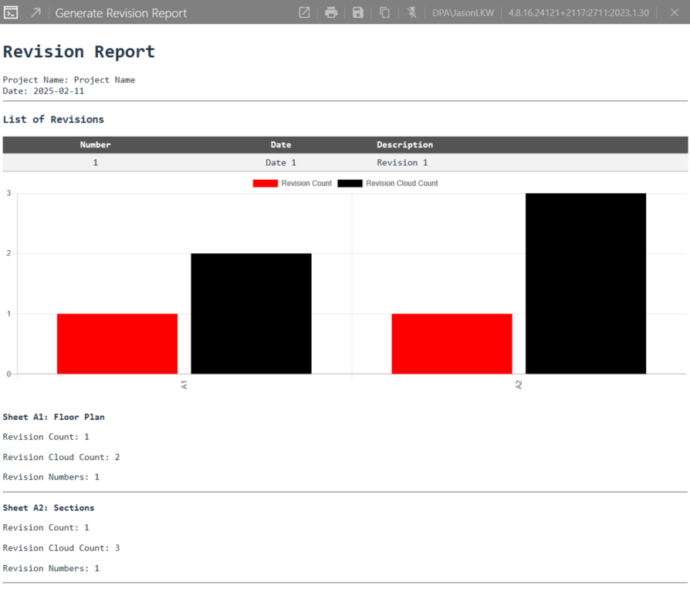Image resolution: width=690 pixels, height=616 pixels.
Task: Click the A2 axis label under chart
Action: point(519,385)
